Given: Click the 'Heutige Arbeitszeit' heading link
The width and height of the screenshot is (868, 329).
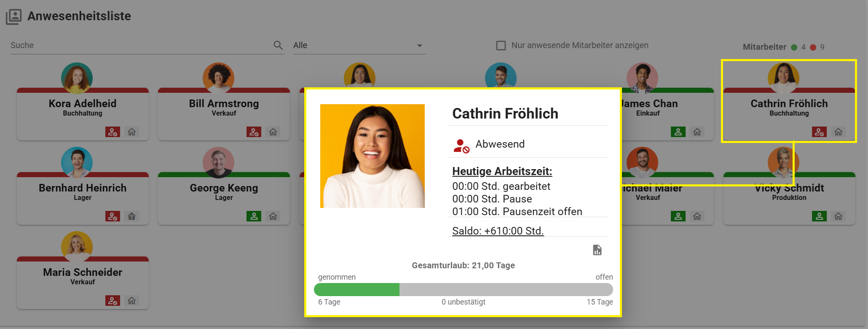Looking at the screenshot, I should (x=502, y=171).
